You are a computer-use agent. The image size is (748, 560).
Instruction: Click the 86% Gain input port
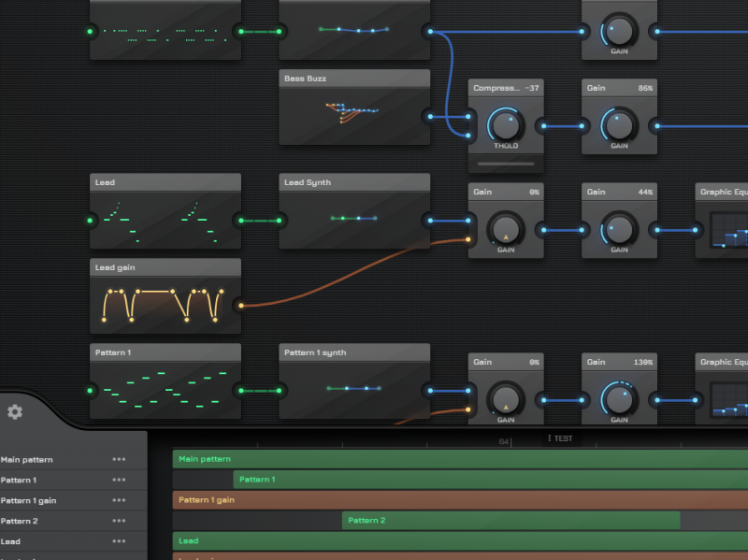[582, 126]
